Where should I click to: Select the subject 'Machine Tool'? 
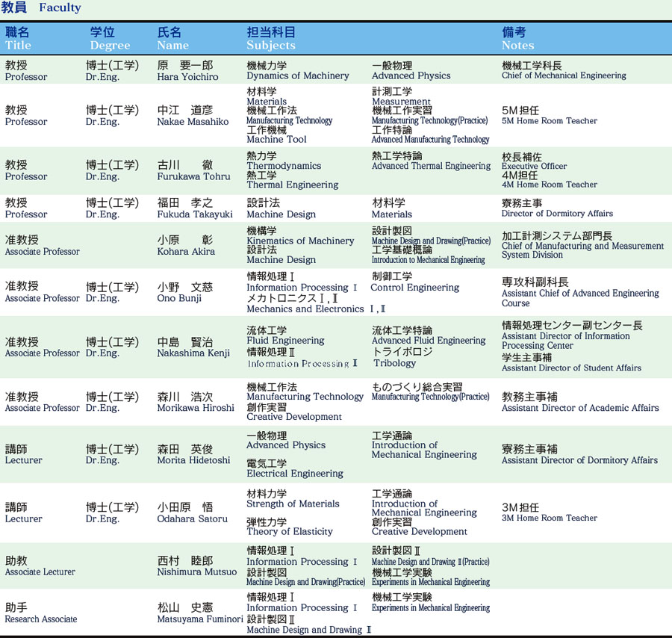coord(276,140)
